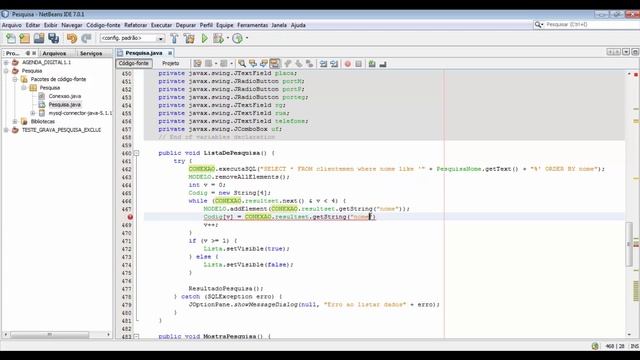640x360 pixels.
Task: Open editor documents list dropdown
Action: (x=626, y=52)
